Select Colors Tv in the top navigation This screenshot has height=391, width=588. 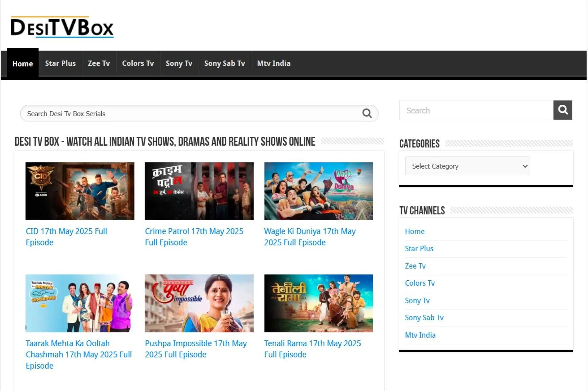[138, 63]
